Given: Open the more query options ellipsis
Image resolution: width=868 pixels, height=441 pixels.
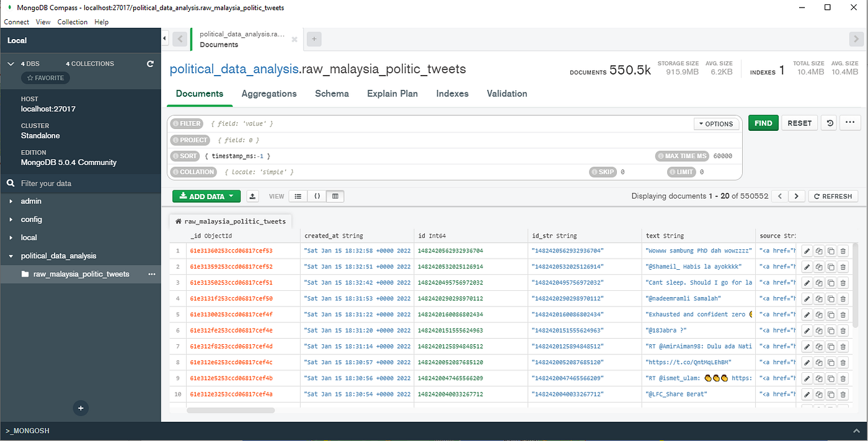Looking at the screenshot, I should click(x=850, y=123).
